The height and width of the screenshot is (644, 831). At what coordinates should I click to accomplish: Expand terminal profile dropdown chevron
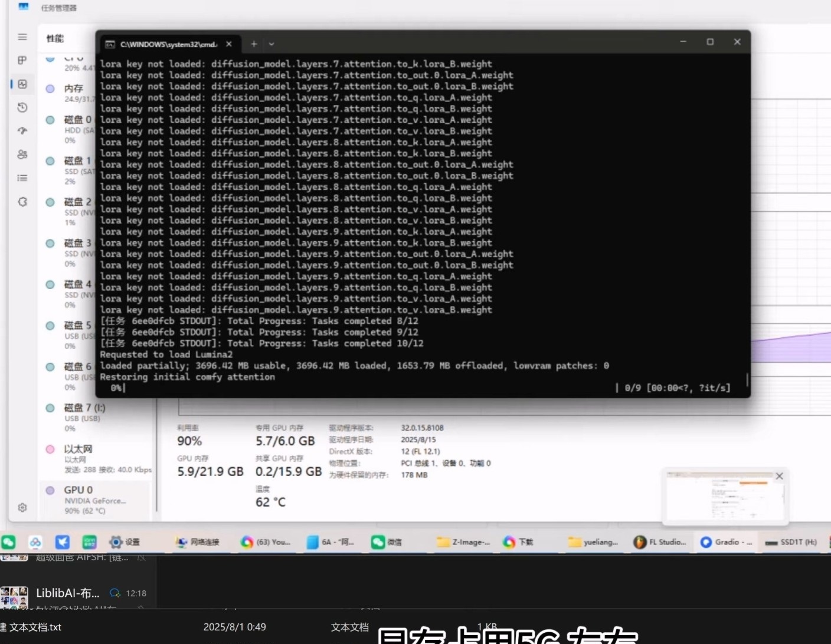pyautogui.click(x=271, y=44)
